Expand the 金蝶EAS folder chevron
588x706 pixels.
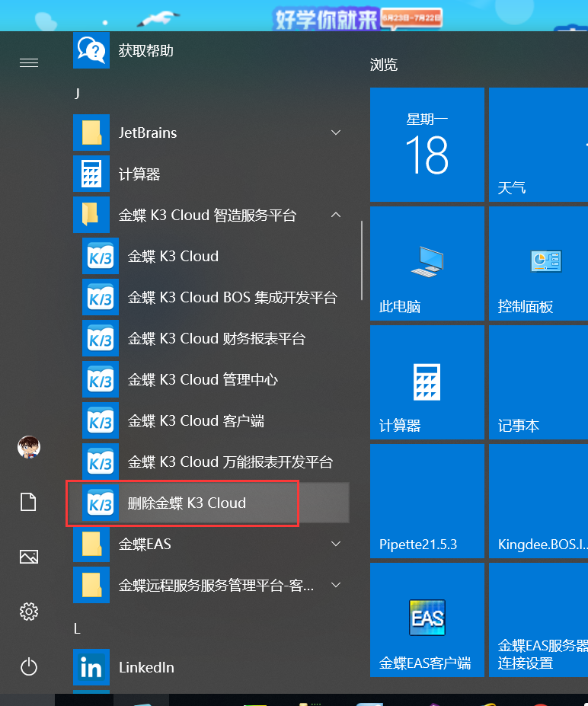[x=335, y=544]
